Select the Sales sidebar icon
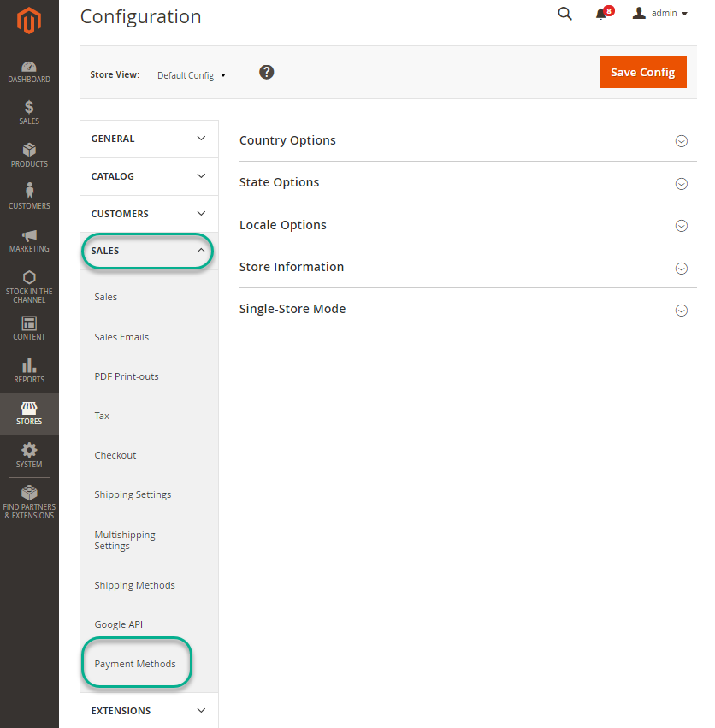 pyautogui.click(x=29, y=113)
